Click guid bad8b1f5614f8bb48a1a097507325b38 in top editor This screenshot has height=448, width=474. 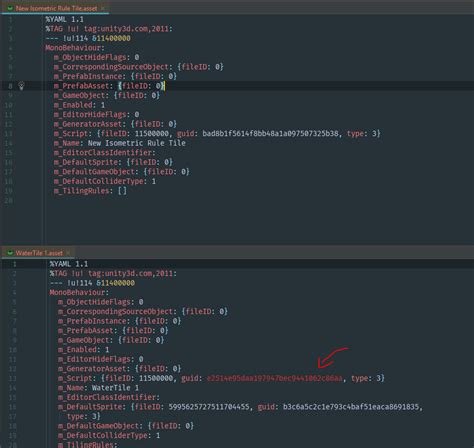(270, 134)
